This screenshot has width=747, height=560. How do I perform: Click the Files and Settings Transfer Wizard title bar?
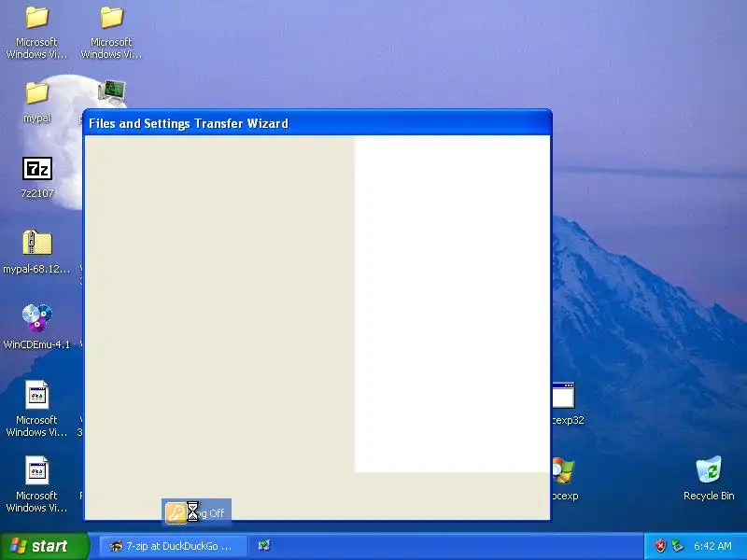317,123
